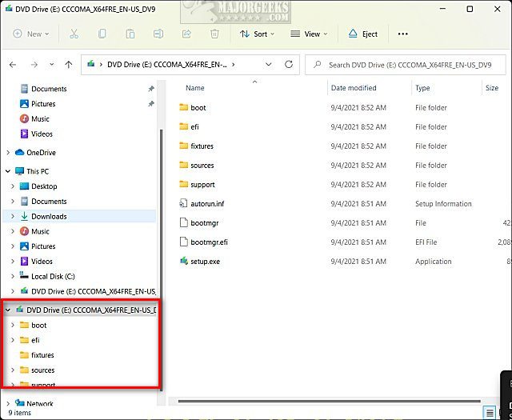Go back with the Back arrow
Screen dimensions: 512x420
(13, 65)
